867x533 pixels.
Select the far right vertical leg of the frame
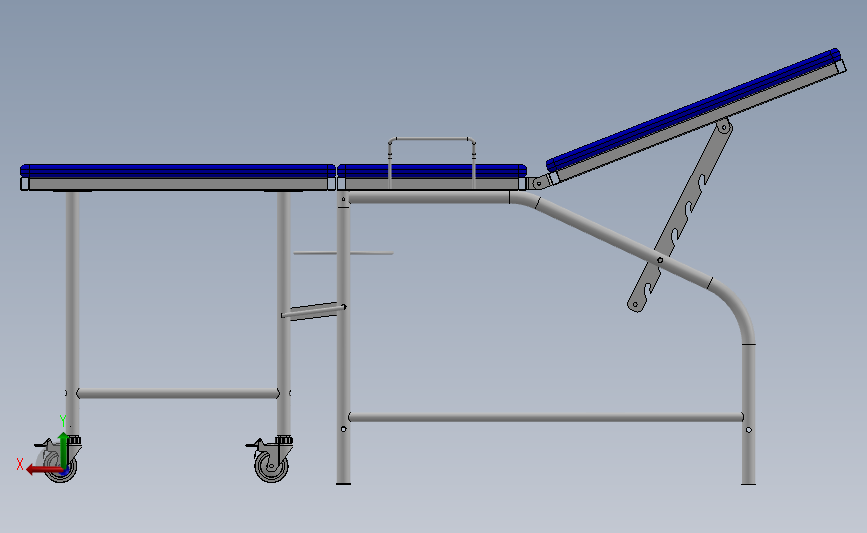pos(748,414)
